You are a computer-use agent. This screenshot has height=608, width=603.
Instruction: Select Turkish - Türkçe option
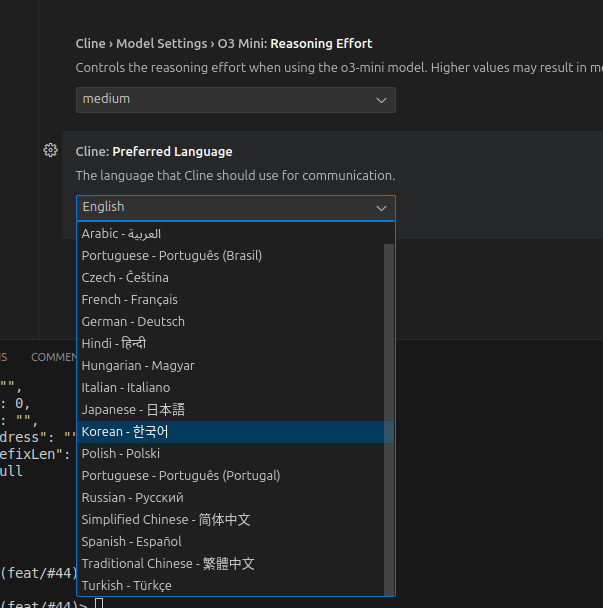[127, 586]
